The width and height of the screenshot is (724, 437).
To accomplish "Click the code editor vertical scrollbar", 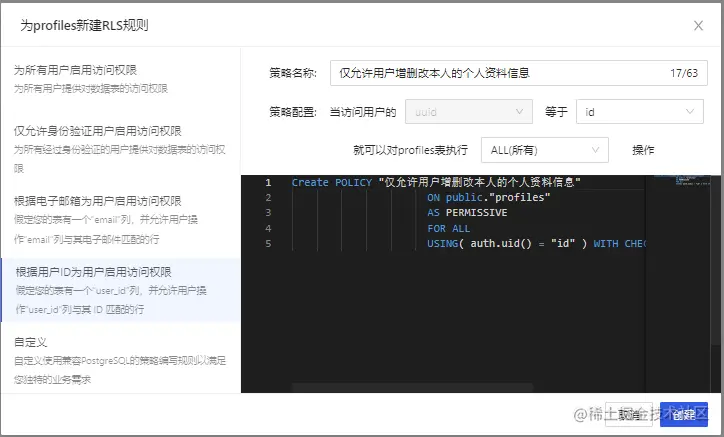I will (x=716, y=259).
